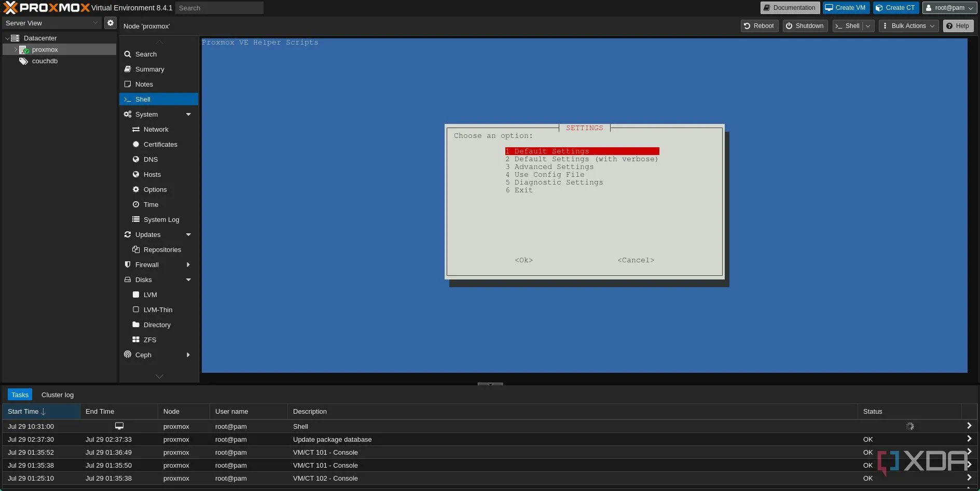Expand details of Update package database task
This screenshot has width=980, height=491.
(x=969, y=439)
